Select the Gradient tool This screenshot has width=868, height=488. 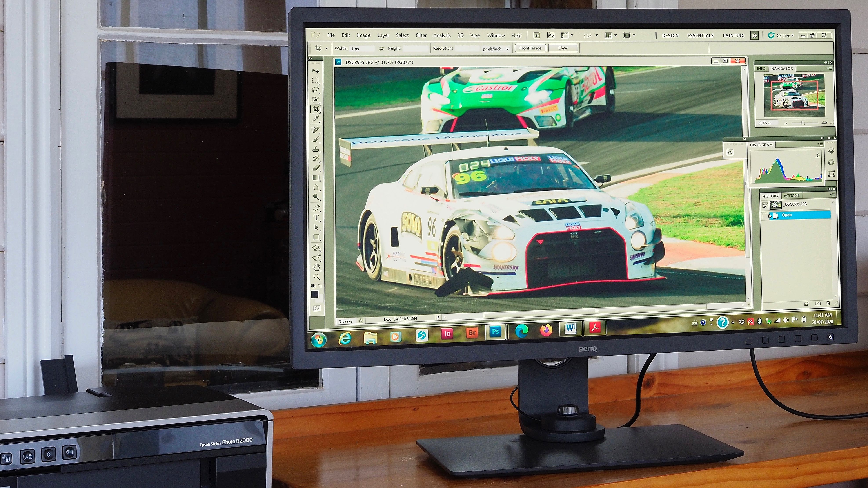(316, 177)
